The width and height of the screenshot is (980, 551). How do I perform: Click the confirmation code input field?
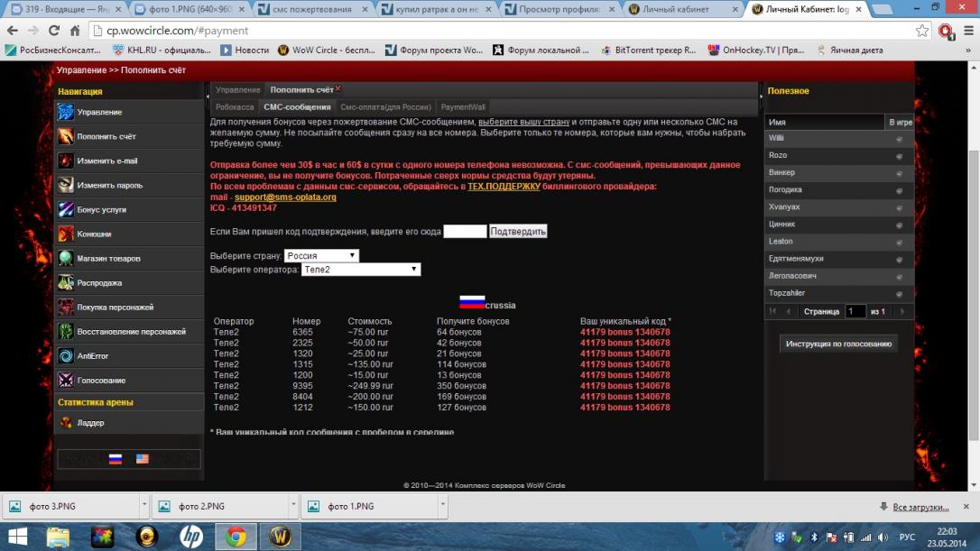click(x=465, y=232)
